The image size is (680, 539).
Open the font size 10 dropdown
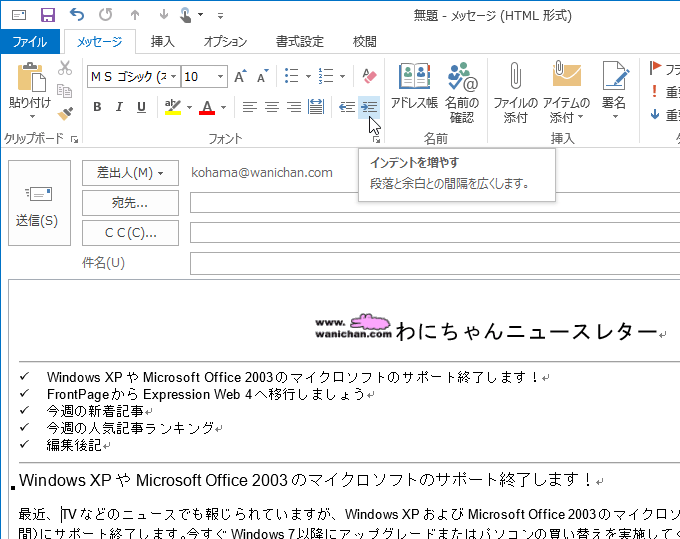coord(220,77)
